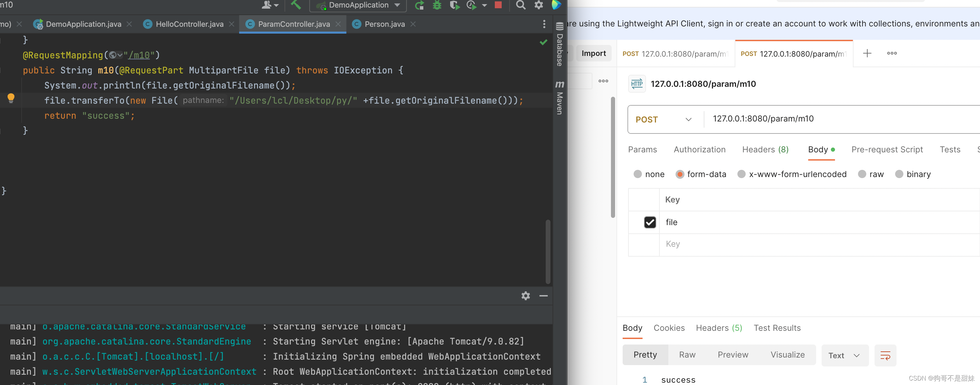The height and width of the screenshot is (385, 980).
Task: Uncheck the file key checkbox
Action: click(650, 222)
